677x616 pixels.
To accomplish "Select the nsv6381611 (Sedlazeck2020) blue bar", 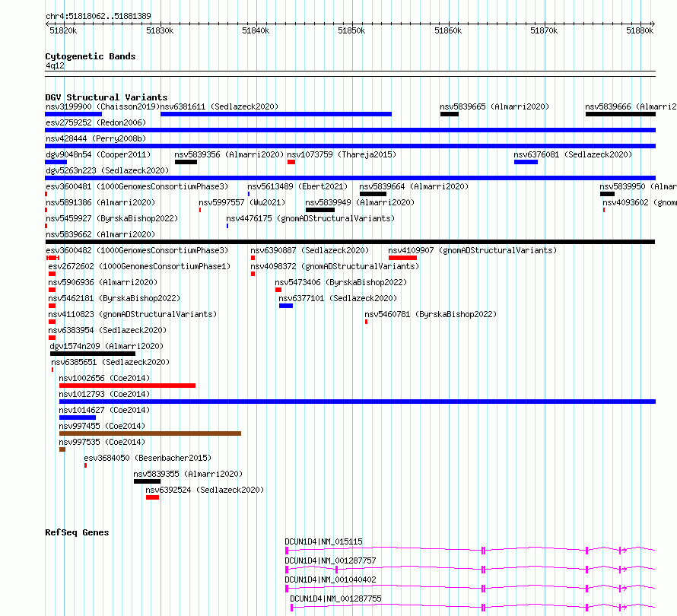I will (x=276, y=114).
